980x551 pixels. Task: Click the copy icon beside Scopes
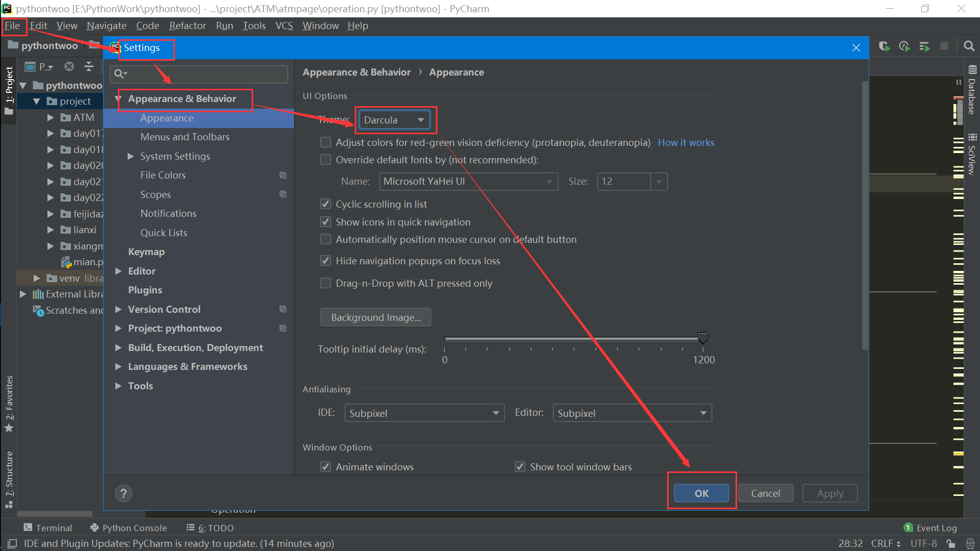[283, 194]
